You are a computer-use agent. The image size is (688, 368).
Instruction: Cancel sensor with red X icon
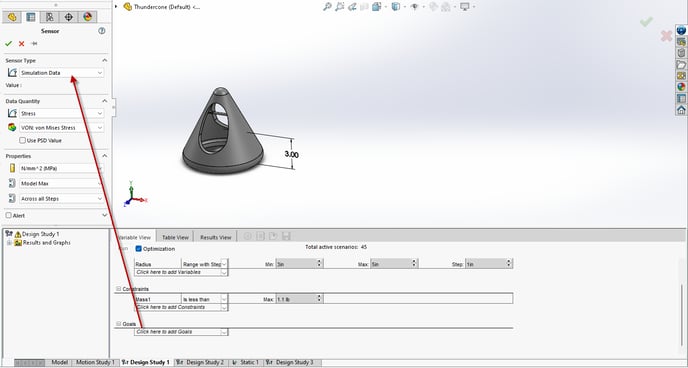21,43
